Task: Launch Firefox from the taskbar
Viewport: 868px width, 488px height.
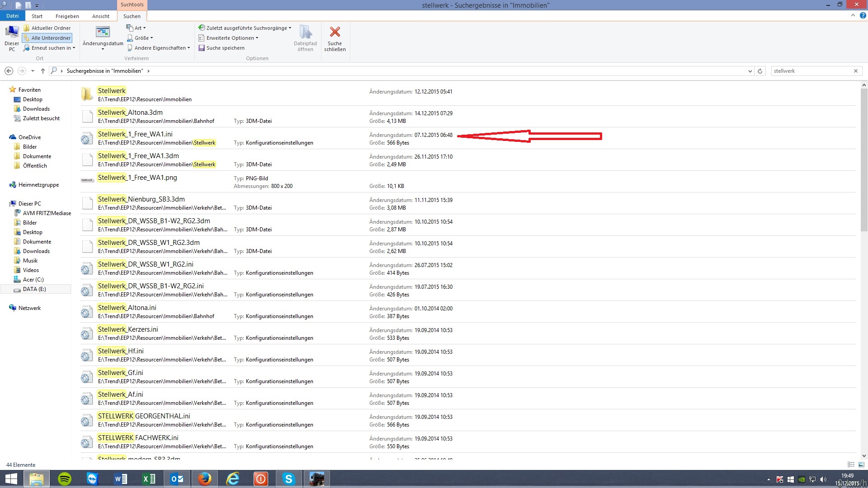Action: (x=205, y=479)
